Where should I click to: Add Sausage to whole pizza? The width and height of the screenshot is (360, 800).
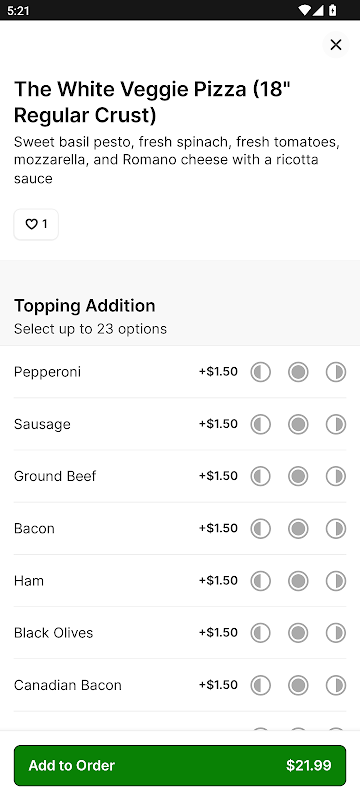298,424
